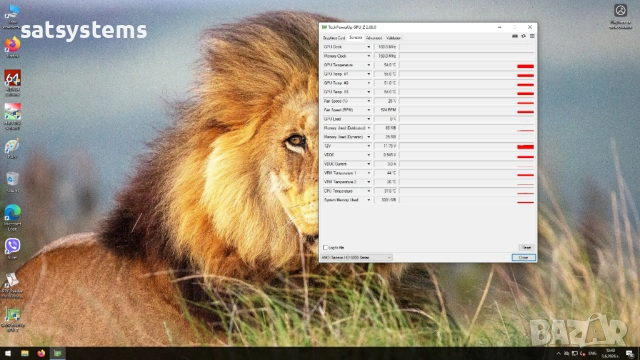Expand the Memory Clock sensor dropdown
Image resolution: width=640 pixels, height=360 pixels.
pos(369,56)
